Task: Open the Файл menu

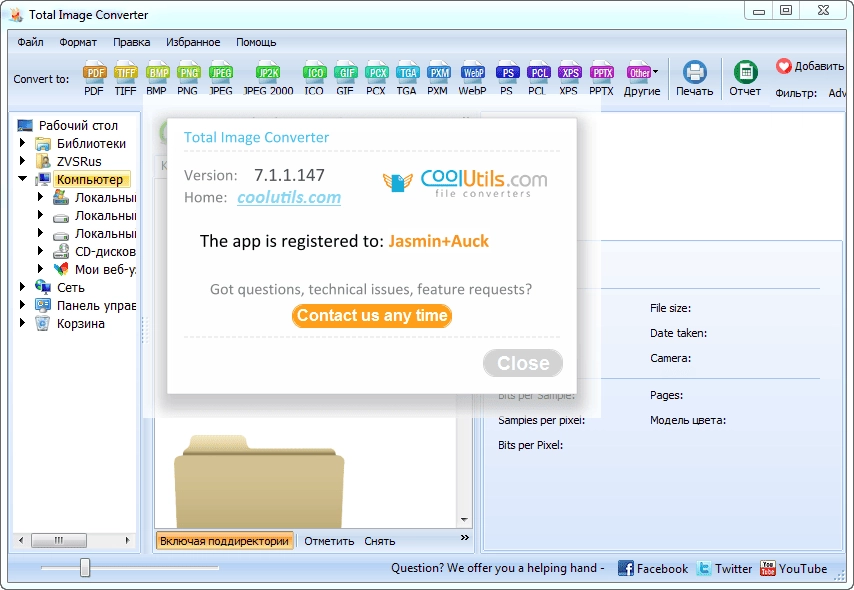Action: click(x=30, y=42)
